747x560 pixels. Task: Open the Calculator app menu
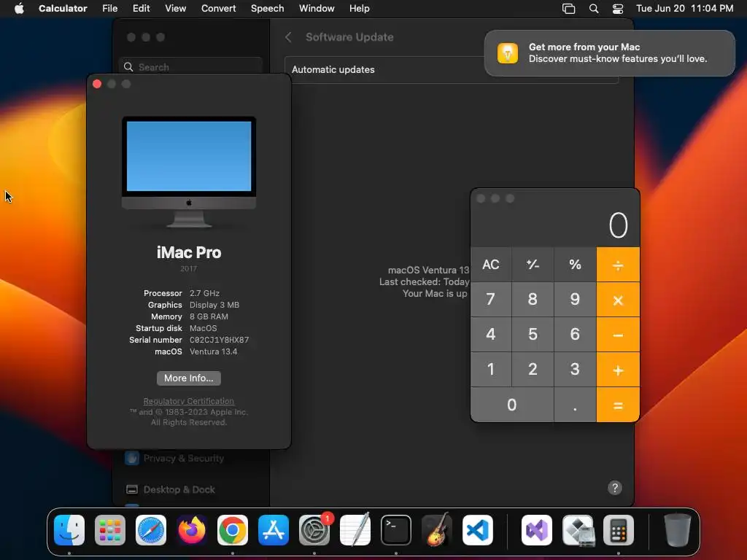(63, 9)
